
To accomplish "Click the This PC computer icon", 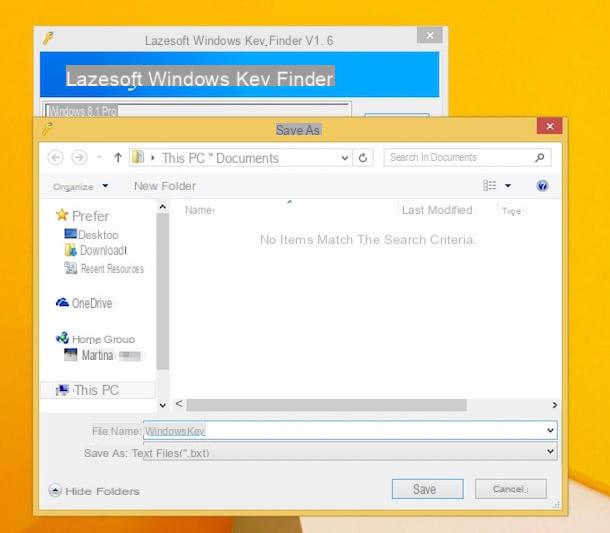I will click(x=62, y=390).
